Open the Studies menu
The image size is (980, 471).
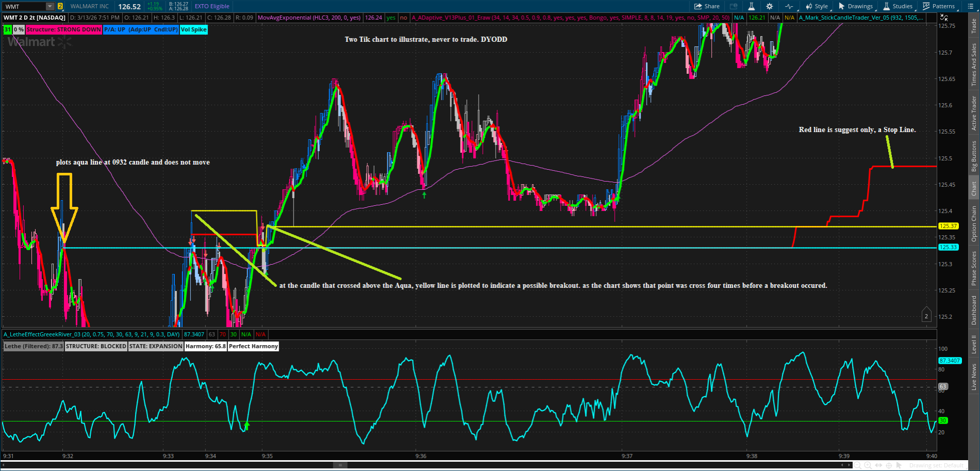point(898,6)
